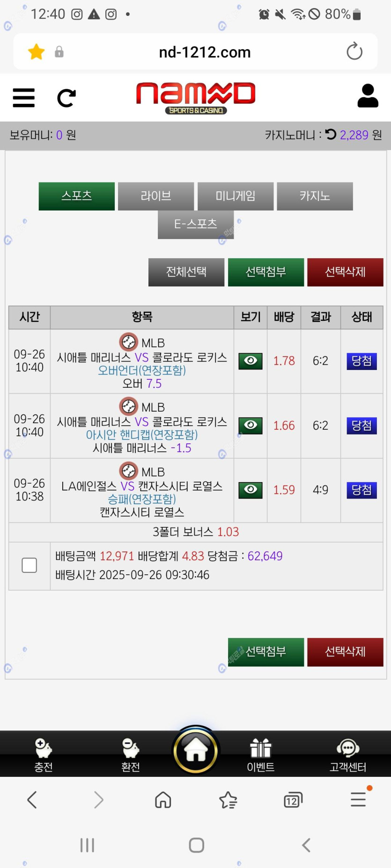Open the hamburger menu icon

coord(24,98)
